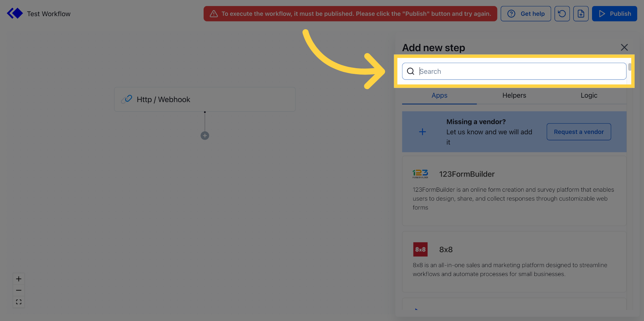Click the warning triangle in the red banner
This screenshot has height=321, width=644.
coord(214,14)
